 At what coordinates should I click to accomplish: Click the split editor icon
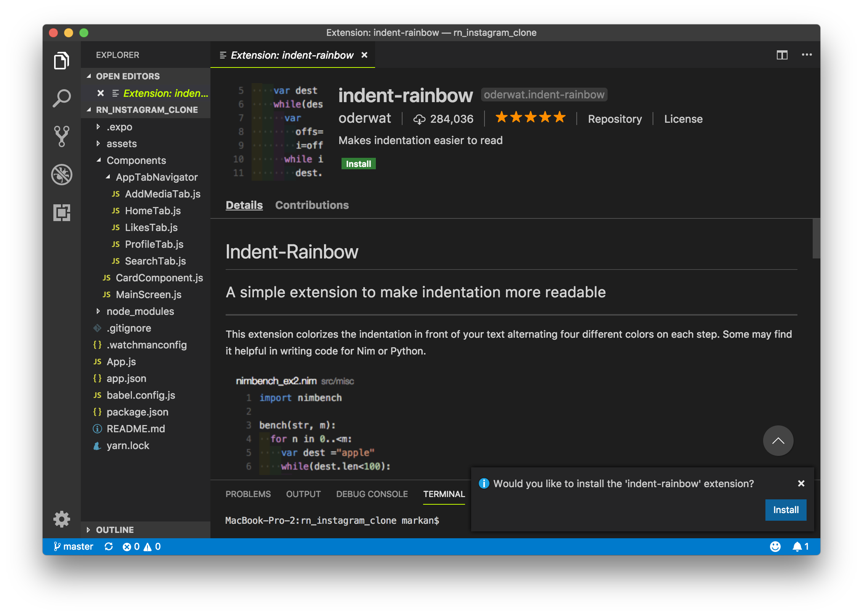point(782,55)
